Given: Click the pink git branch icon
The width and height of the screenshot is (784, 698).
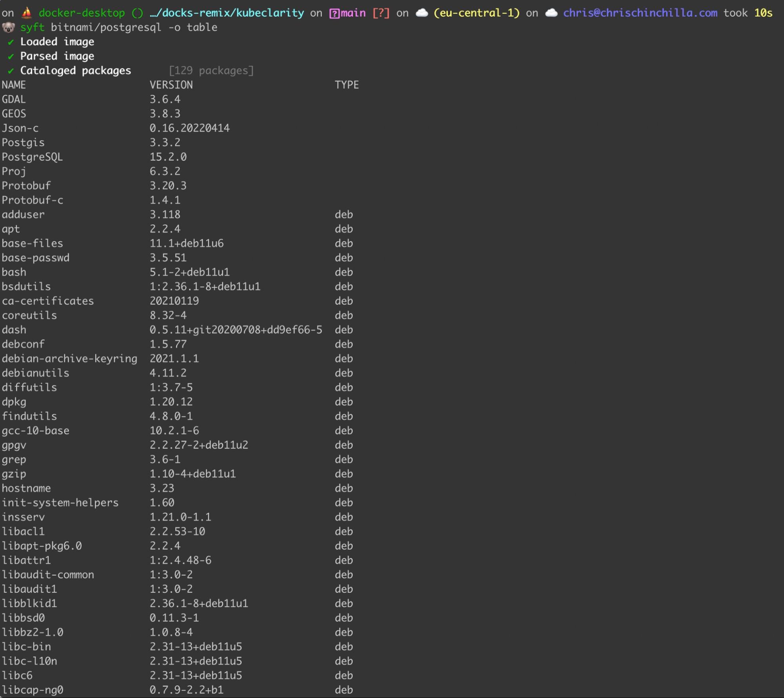Looking at the screenshot, I should (334, 13).
